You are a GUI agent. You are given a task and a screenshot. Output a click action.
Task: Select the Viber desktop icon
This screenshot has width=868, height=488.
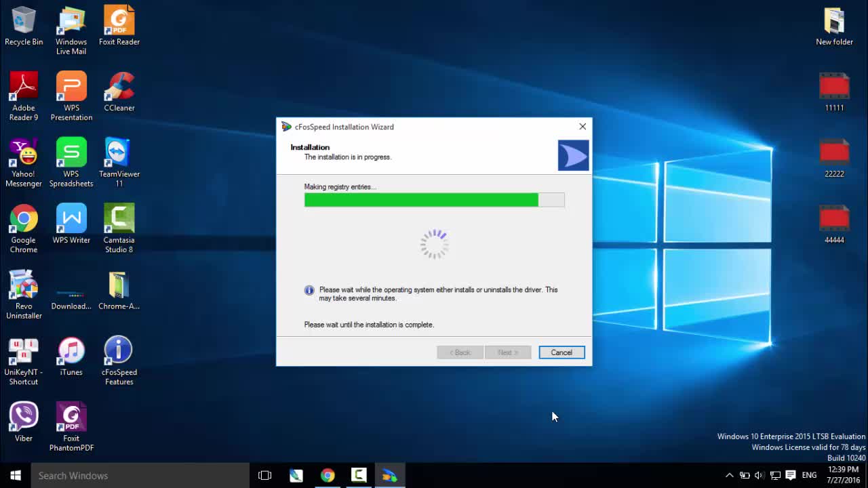(24, 422)
